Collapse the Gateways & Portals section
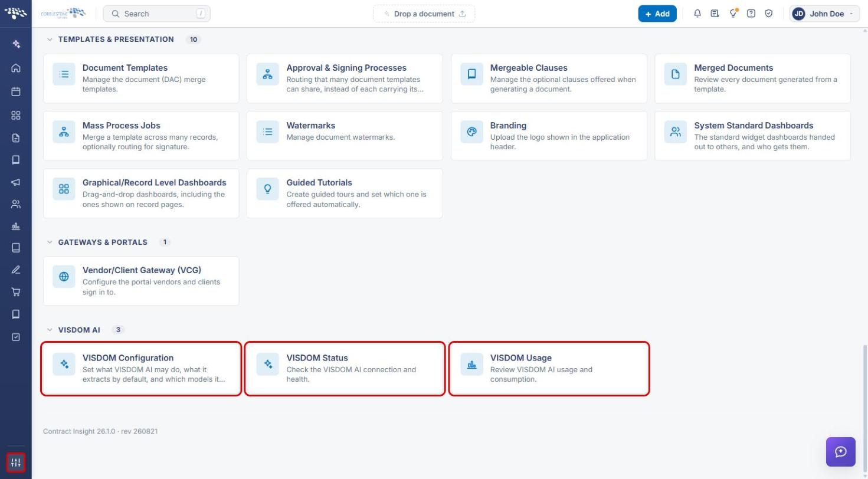868x479 pixels. pyautogui.click(x=50, y=242)
